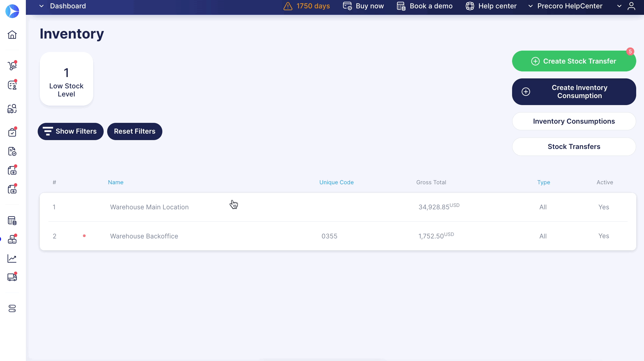Open the delivery/shipping sidebar icon

[x=12, y=277]
